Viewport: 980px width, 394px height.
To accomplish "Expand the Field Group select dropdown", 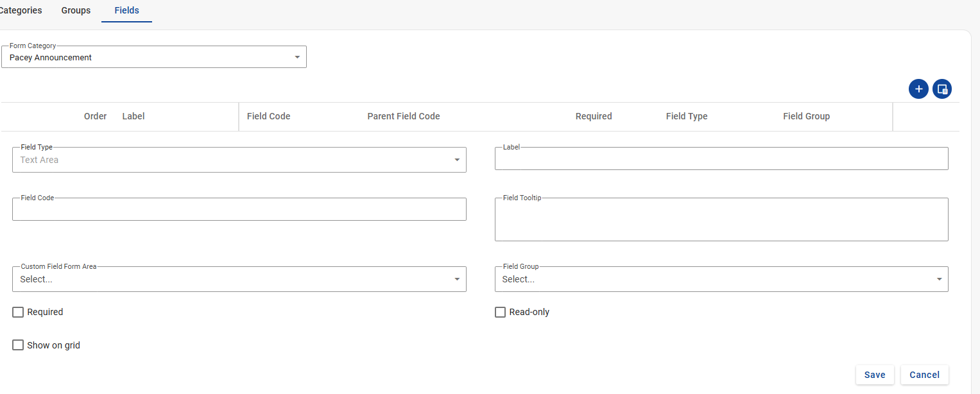I will click(x=721, y=279).
